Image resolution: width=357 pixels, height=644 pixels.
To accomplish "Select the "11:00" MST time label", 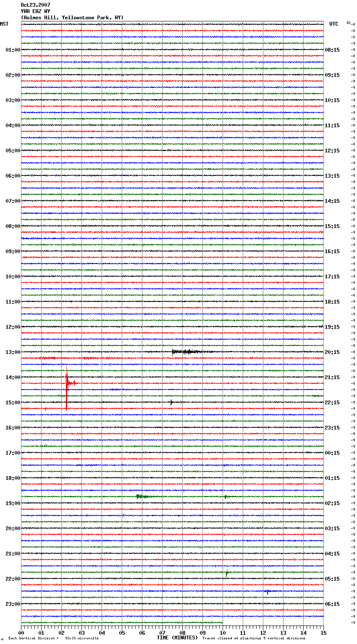I will tap(13, 302).
